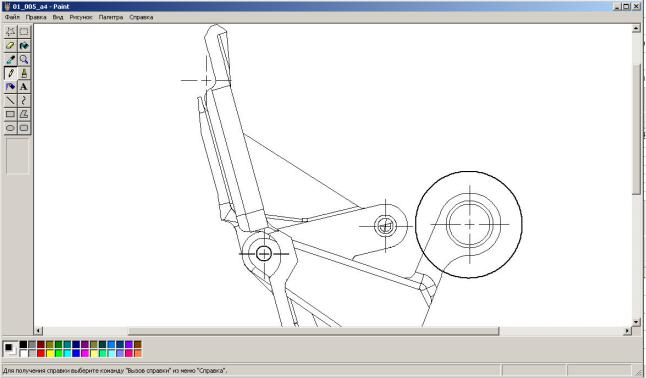
Task: Maximize the Paint window
Action: [626, 7]
